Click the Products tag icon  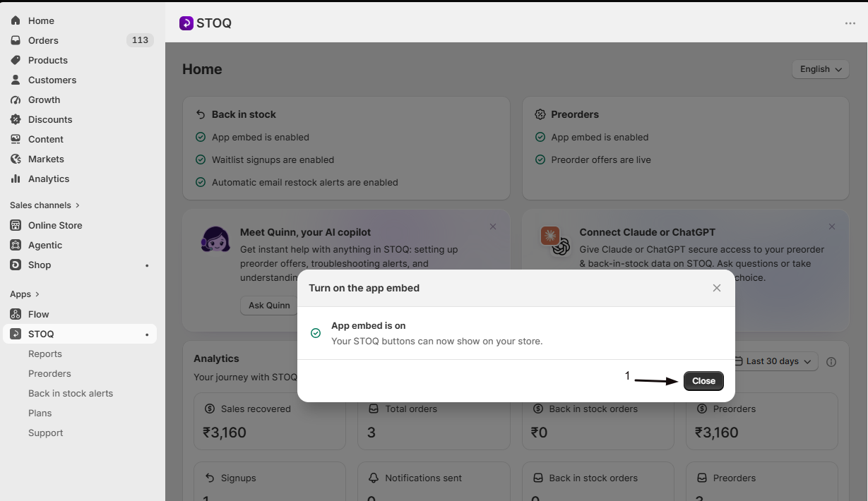tap(16, 60)
